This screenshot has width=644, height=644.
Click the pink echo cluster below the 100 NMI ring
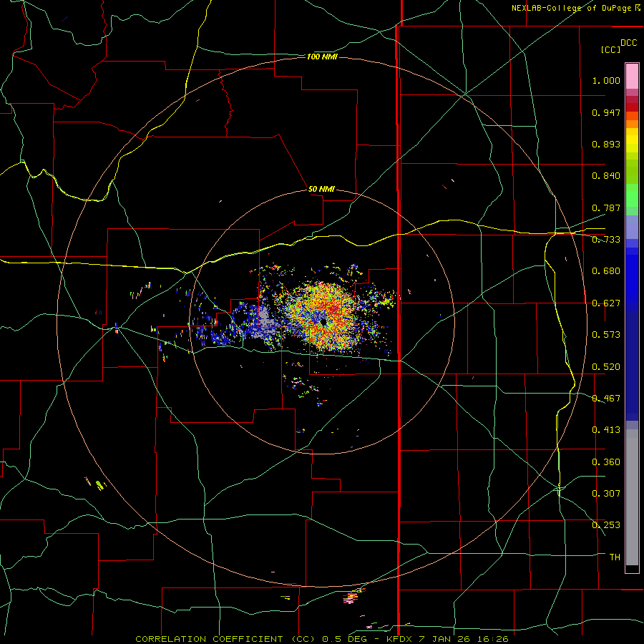(x=349, y=597)
